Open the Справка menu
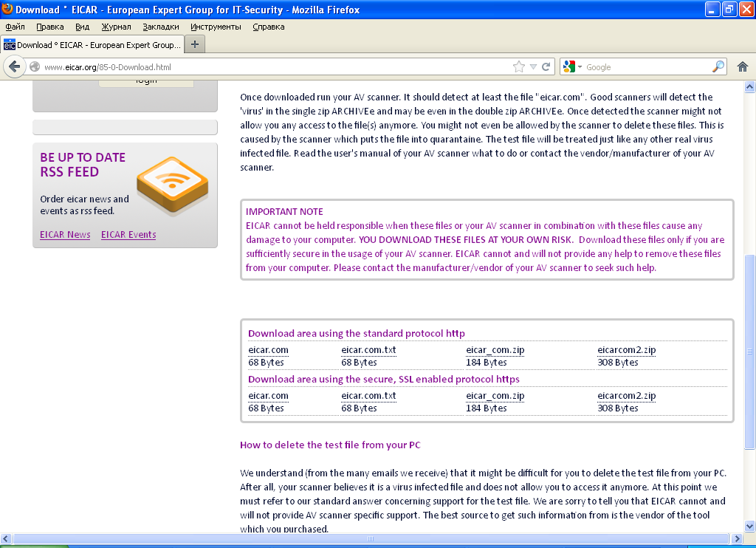 point(269,27)
